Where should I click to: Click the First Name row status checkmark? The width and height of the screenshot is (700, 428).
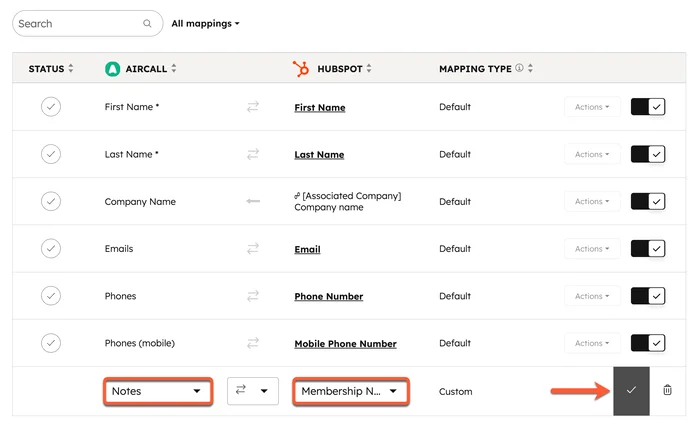[51, 107]
